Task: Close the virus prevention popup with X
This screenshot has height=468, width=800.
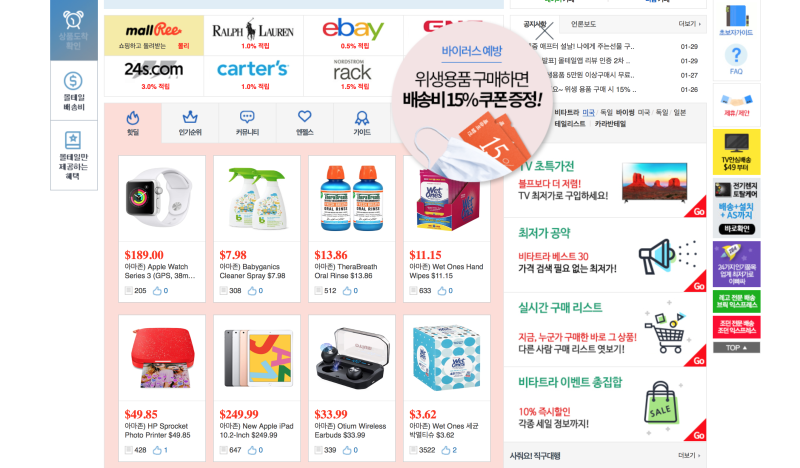Action: tap(544, 31)
